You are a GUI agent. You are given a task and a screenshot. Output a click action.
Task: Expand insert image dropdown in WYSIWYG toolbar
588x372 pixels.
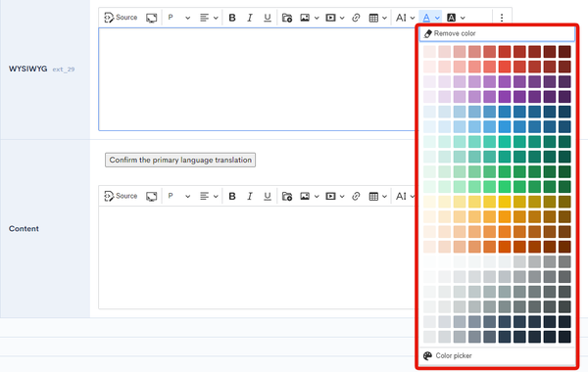pos(310,18)
